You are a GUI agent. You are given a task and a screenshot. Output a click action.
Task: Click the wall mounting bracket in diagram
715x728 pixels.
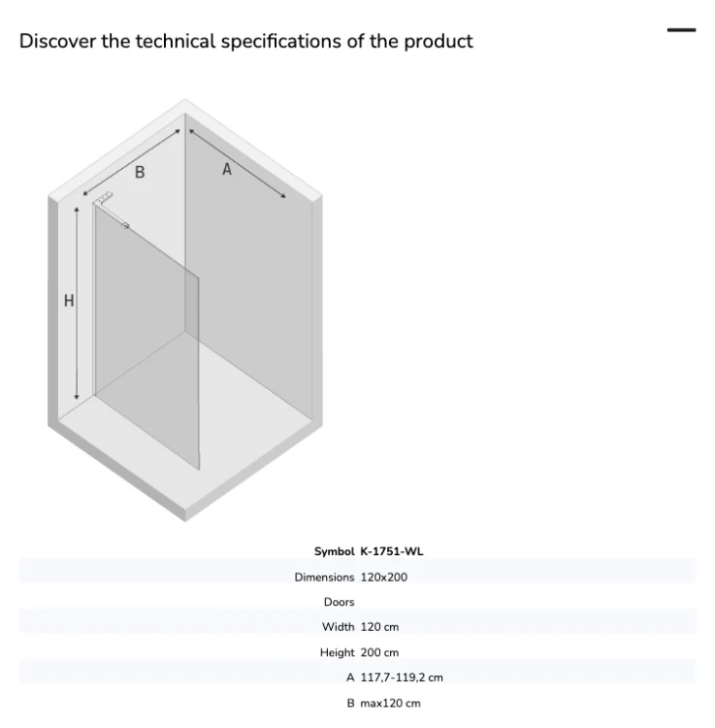pos(104,198)
